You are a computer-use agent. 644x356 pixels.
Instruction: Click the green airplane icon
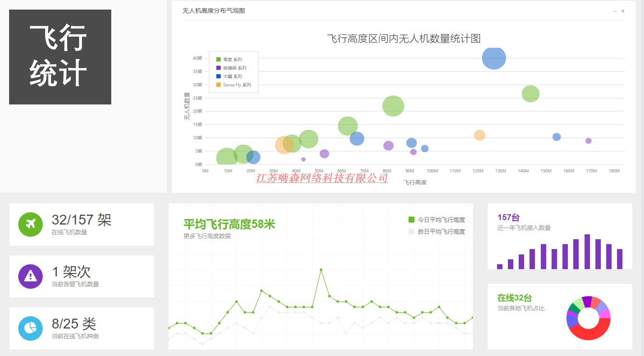tap(30, 224)
